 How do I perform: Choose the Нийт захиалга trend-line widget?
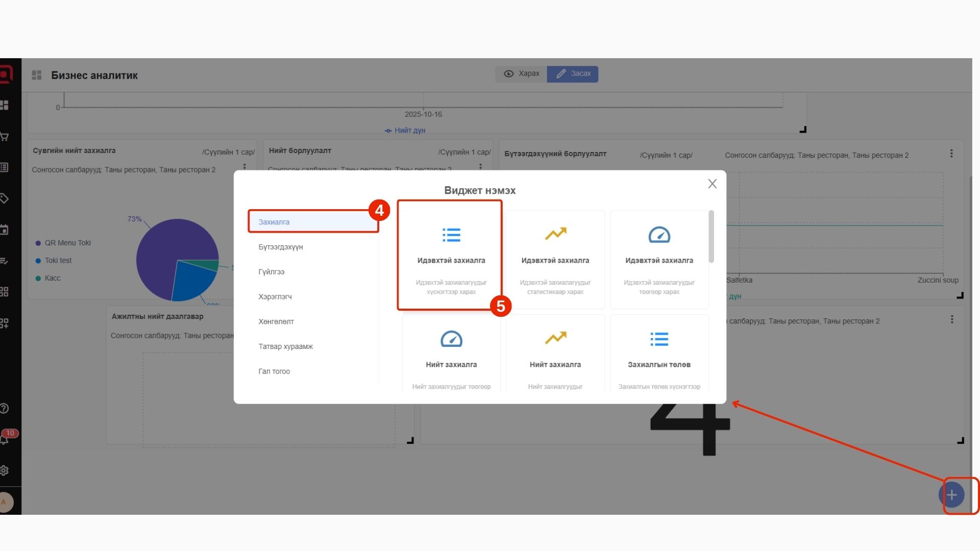(x=555, y=353)
